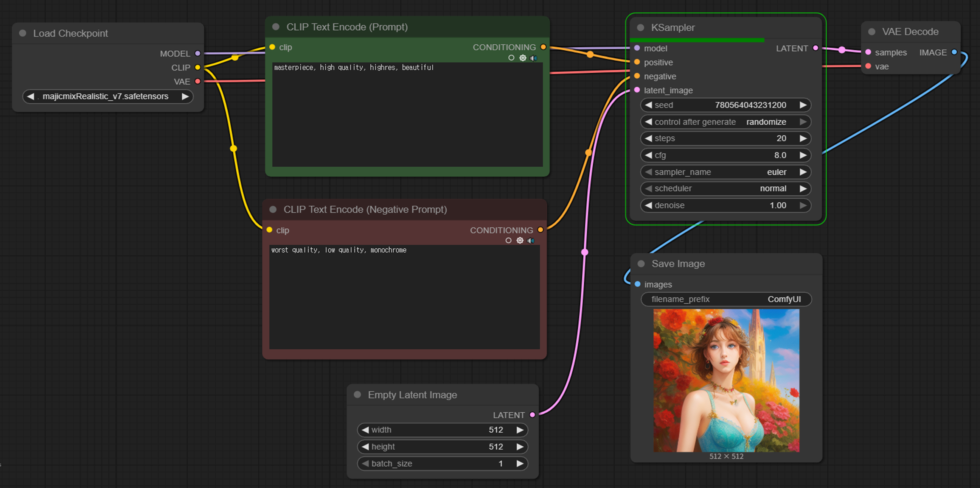Open the sampler_name euler dropdown
The height and width of the screenshot is (488, 980).
click(x=726, y=172)
